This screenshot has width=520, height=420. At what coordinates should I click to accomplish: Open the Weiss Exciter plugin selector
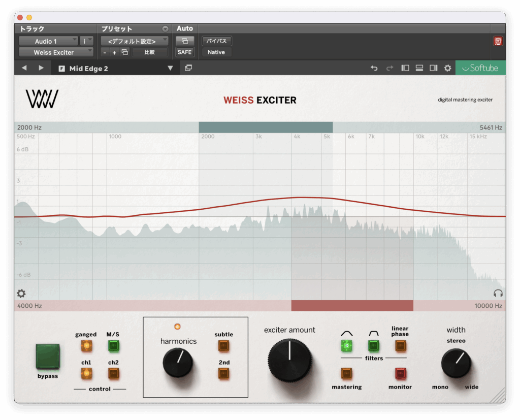pyautogui.click(x=56, y=52)
